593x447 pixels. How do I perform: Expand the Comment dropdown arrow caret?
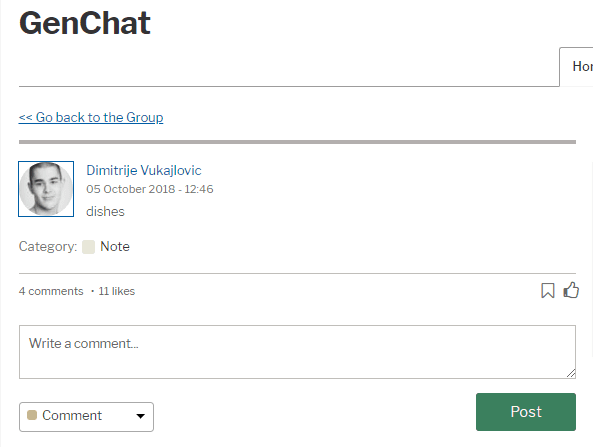click(141, 416)
